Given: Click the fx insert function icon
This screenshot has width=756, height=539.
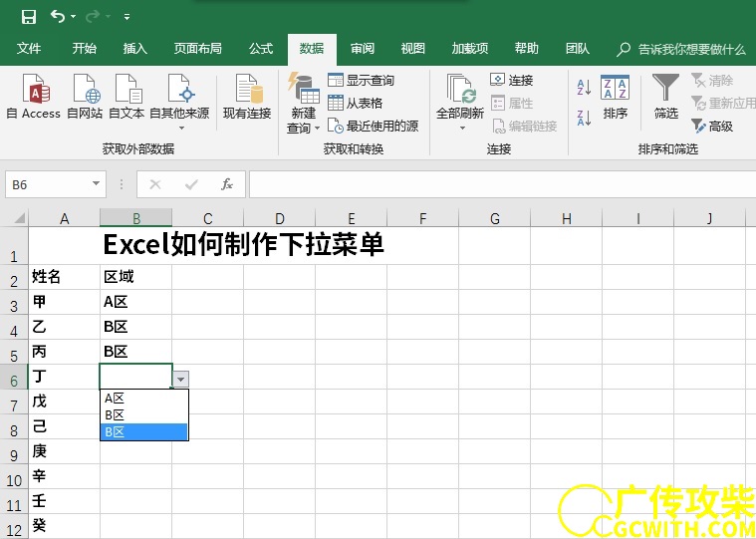Looking at the screenshot, I should (227, 184).
